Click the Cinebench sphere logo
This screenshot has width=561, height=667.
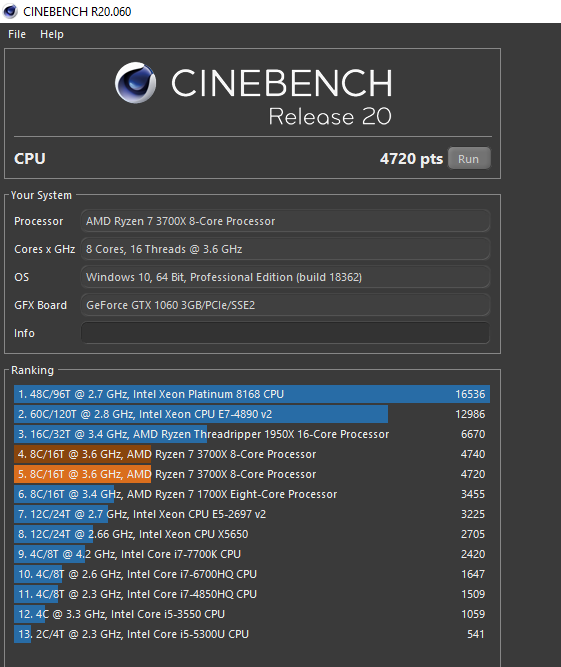[136, 83]
